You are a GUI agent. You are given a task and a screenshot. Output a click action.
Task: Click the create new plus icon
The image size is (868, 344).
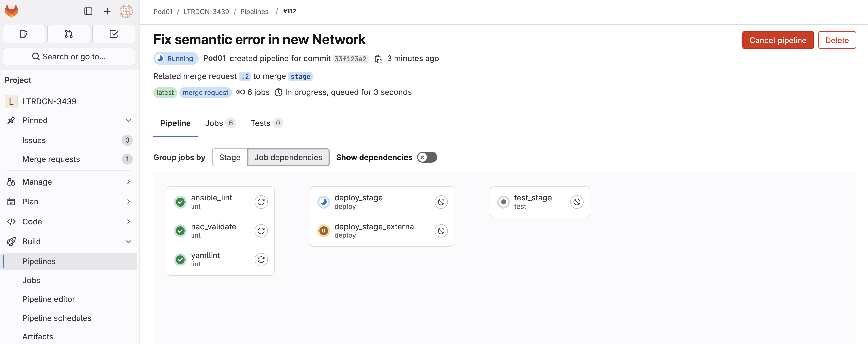pos(107,11)
